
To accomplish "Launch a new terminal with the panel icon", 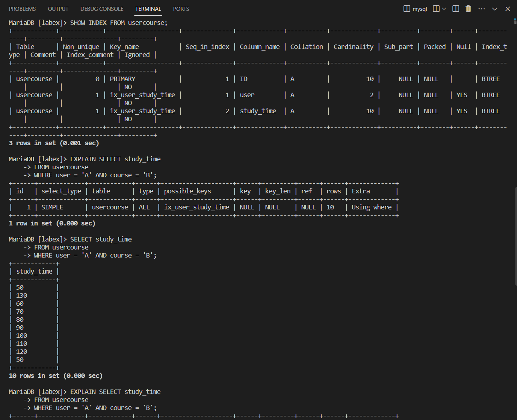I will 435,8.
